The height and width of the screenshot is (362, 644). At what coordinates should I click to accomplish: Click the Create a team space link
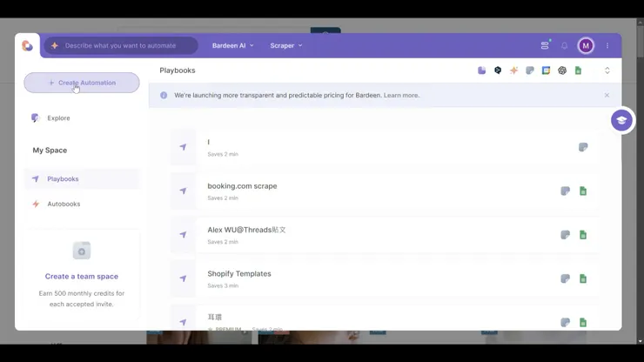81,277
